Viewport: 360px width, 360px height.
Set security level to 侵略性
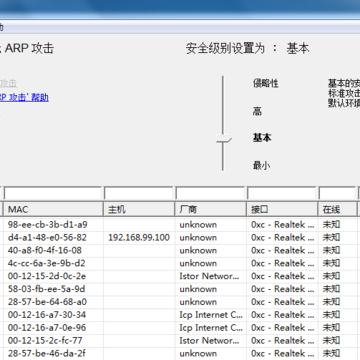point(265,83)
